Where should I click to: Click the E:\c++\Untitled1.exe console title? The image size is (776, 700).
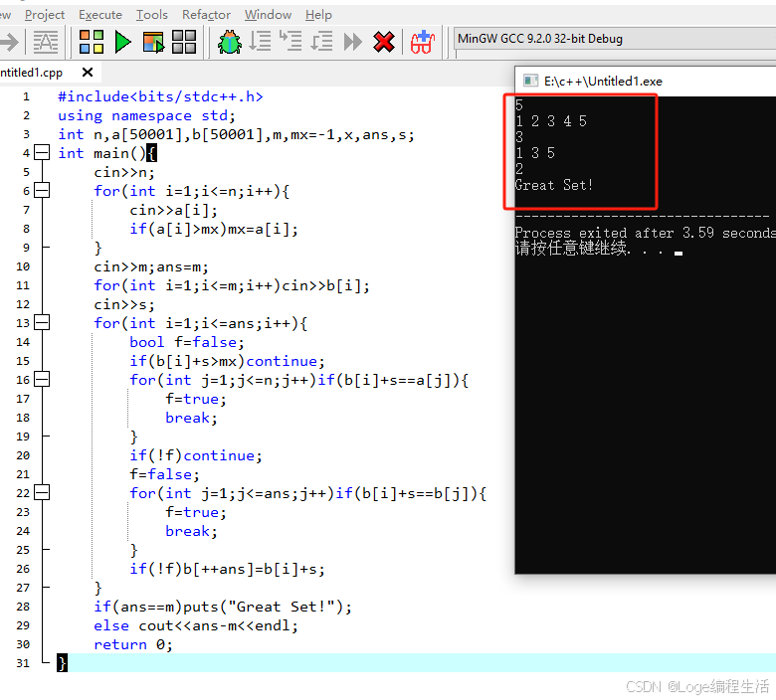click(603, 82)
